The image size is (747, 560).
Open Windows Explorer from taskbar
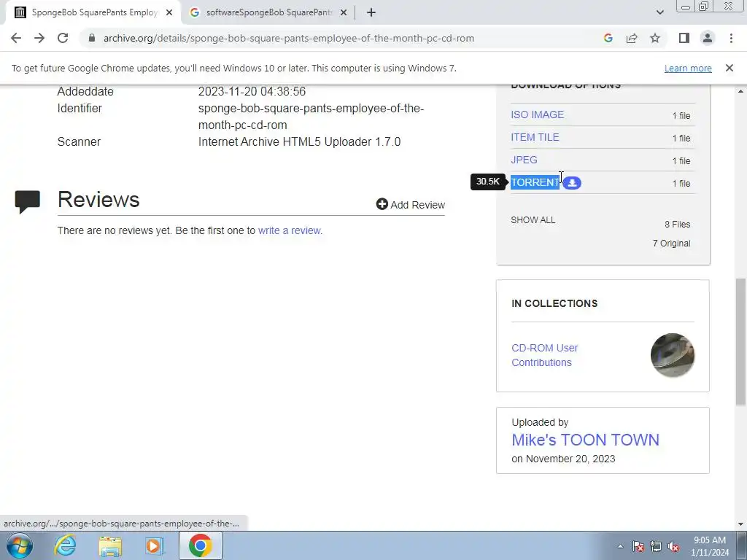pyautogui.click(x=110, y=545)
